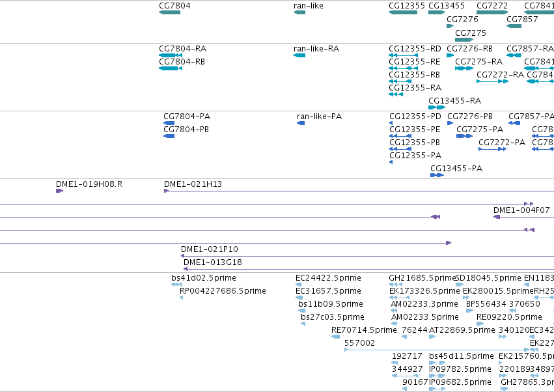Select EST GH21685.5prime
554x392 pixels.
(395, 285)
